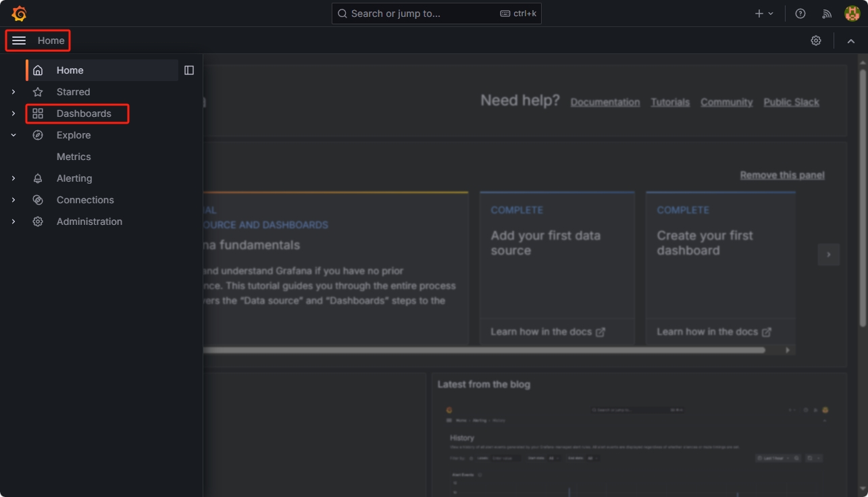Expand the Alerting section chevron
This screenshot has width=868, height=497.
click(14, 178)
